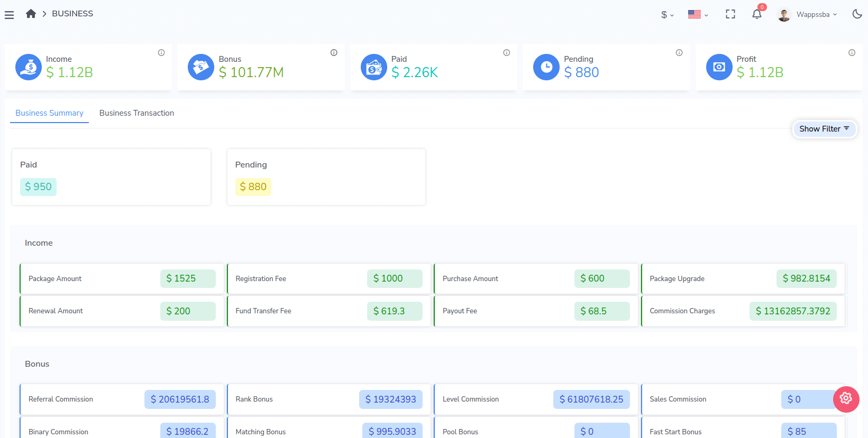Click the $ 1.12B Income total

69,72
